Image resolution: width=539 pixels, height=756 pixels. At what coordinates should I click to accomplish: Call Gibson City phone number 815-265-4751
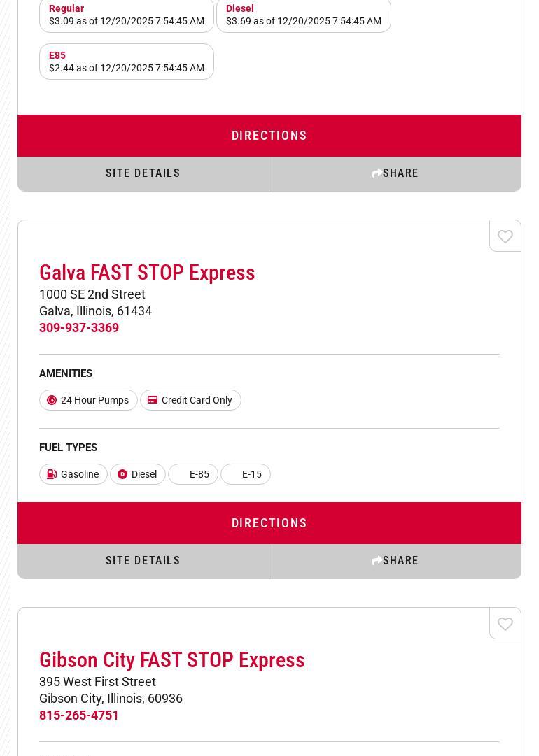[x=79, y=715]
